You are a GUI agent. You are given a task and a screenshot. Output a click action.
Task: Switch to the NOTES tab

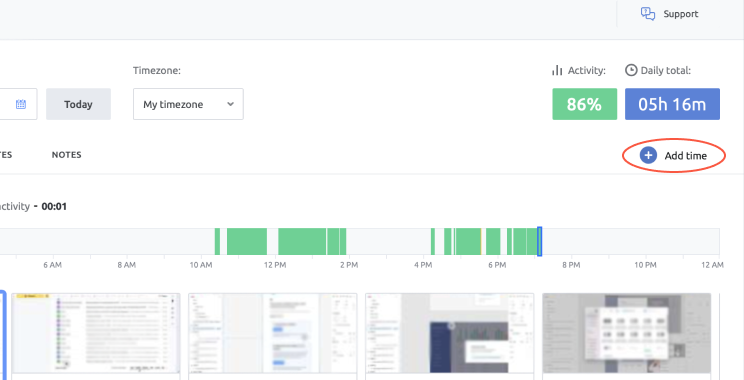pos(66,155)
